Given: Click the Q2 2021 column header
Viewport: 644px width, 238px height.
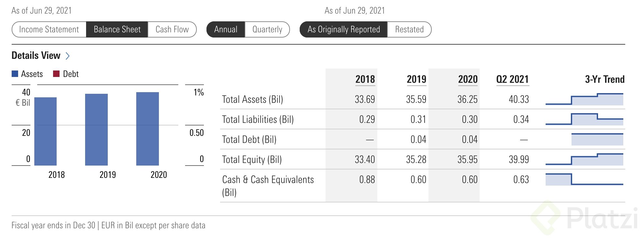Looking at the screenshot, I should click(512, 79).
